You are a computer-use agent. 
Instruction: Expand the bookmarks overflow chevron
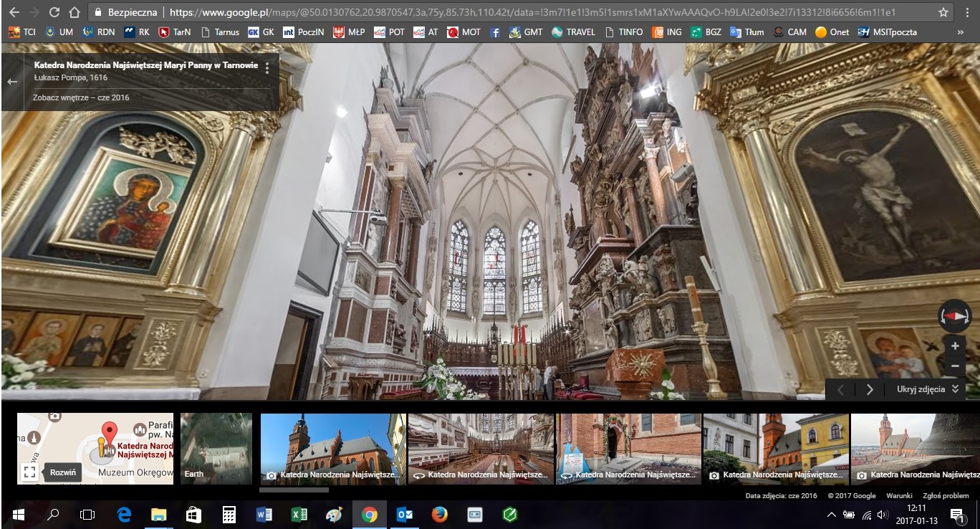960,32
